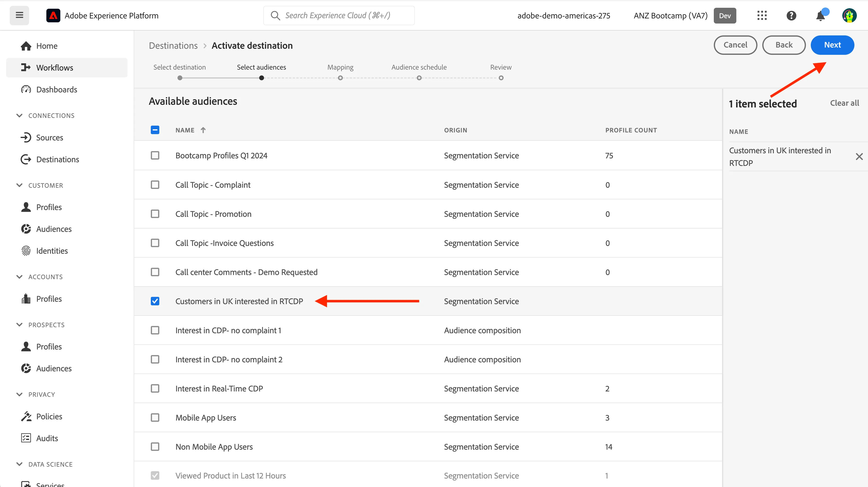868x487 pixels.
Task: Go to Mapping step
Action: (340, 72)
